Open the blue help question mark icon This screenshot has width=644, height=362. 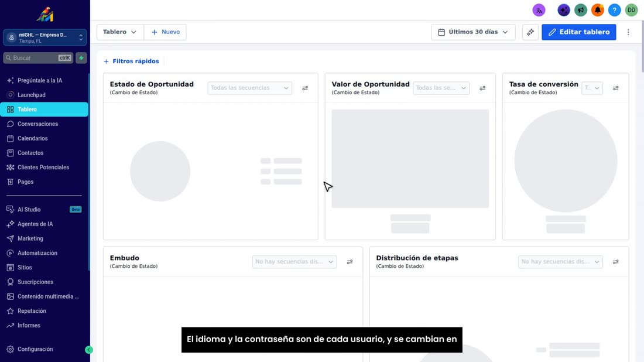[614, 11]
